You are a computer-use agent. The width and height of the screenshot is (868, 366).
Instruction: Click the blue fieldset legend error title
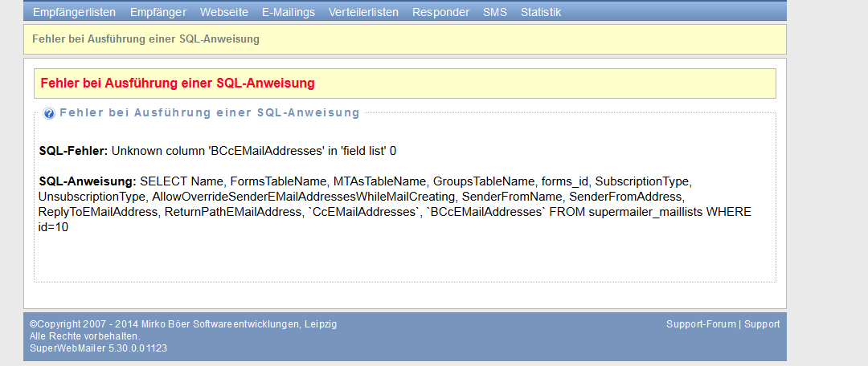tap(210, 113)
